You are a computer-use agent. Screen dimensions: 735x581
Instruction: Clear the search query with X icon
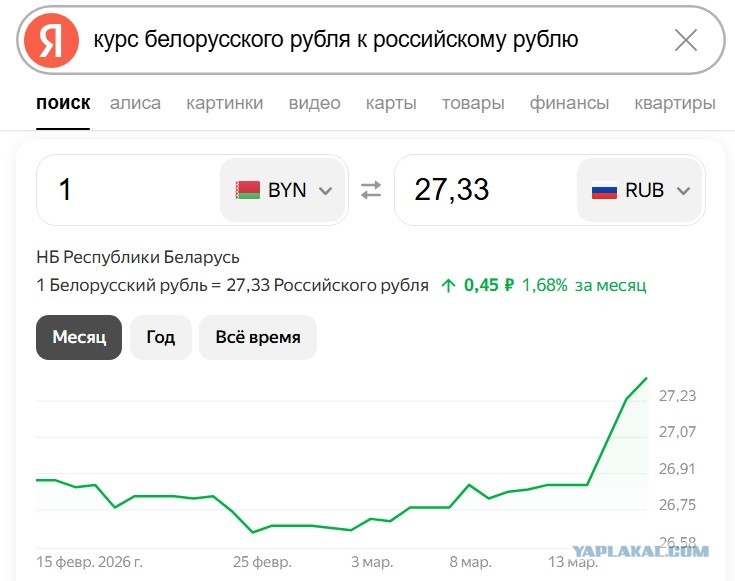(x=686, y=40)
